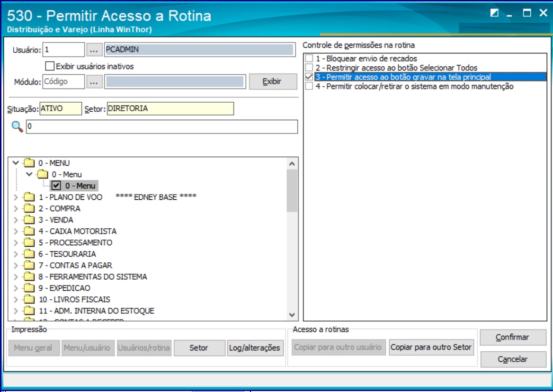This screenshot has width=553, height=392.
Task: Expand 1 - PLANO DE VOO node
Action: pyautogui.click(x=16, y=197)
